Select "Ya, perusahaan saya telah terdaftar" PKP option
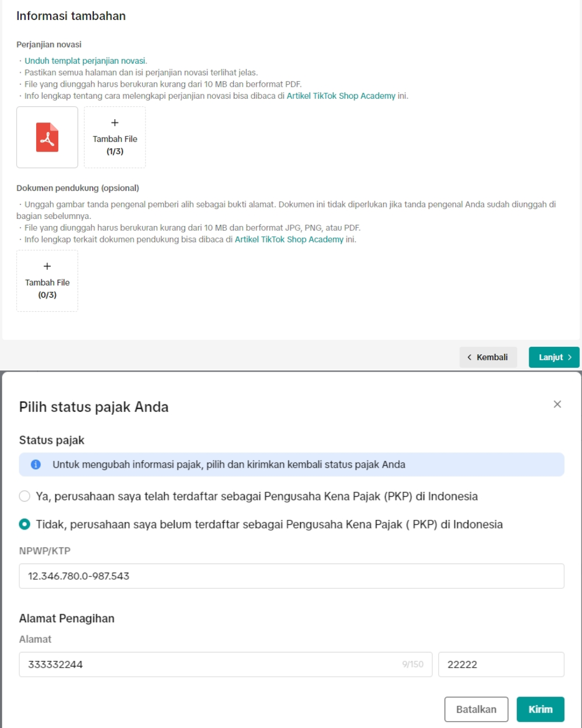Image resolution: width=582 pixels, height=728 pixels. pos(25,497)
